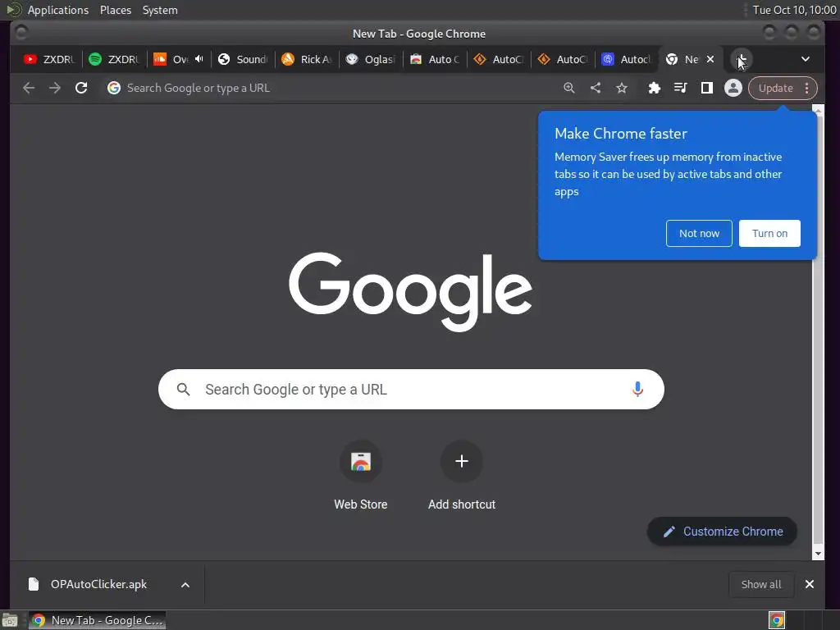Reload the current page
This screenshot has width=840, height=630.
81,88
